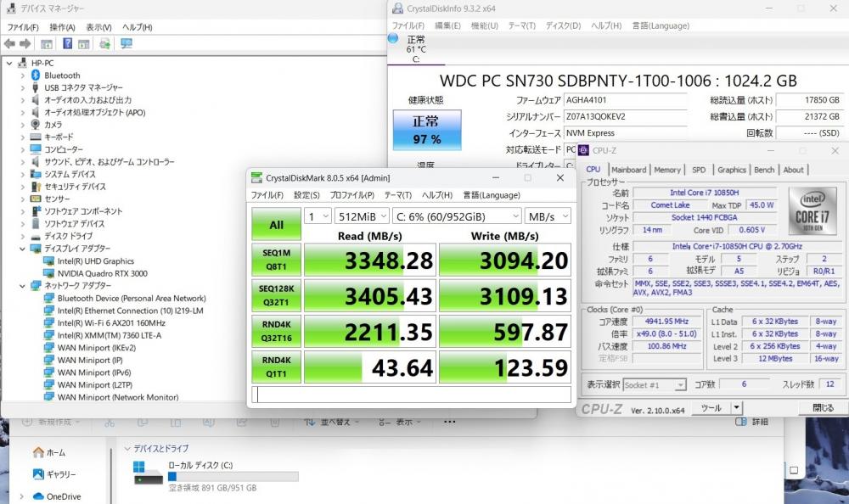Switch to the About tab in CPU-Z
This screenshot has width=849, height=504.
(793, 170)
